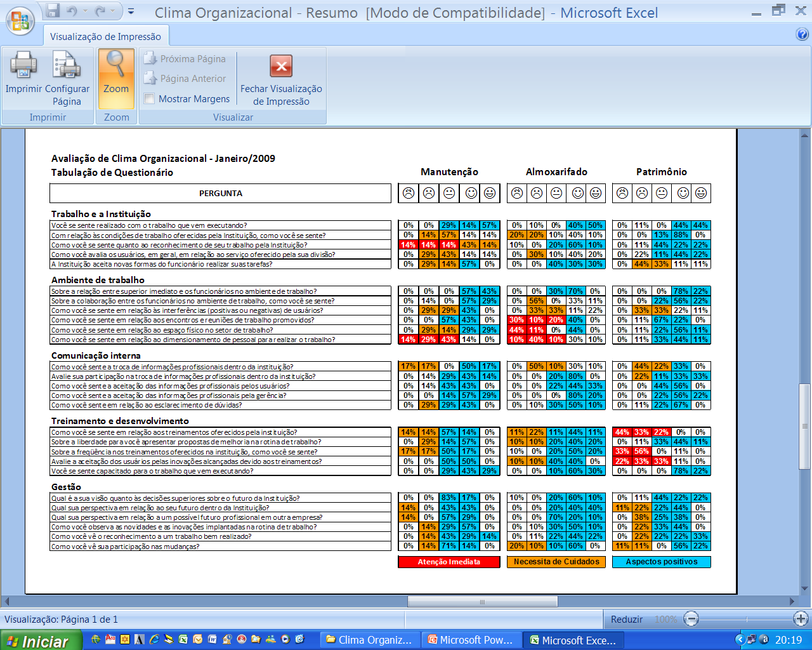Open the Redo history dropdown arrow
The width and height of the screenshot is (812, 650).
point(112,11)
